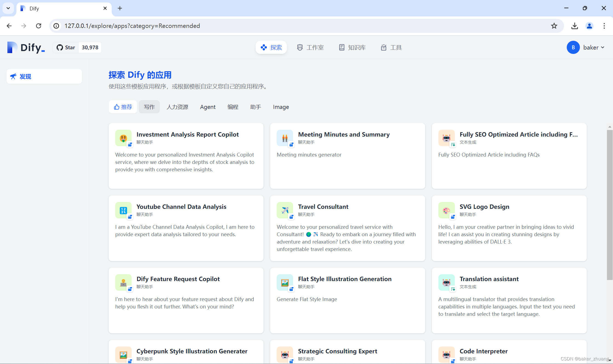Open the 工具 tools tab
The image size is (613, 364).
pos(391,47)
